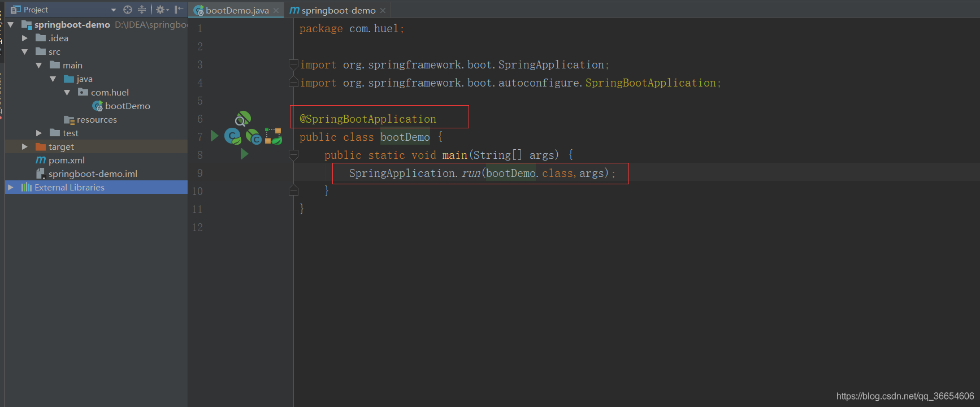Click line number 1 in the gutter
The image size is (980, 407).
pos(200,28)
